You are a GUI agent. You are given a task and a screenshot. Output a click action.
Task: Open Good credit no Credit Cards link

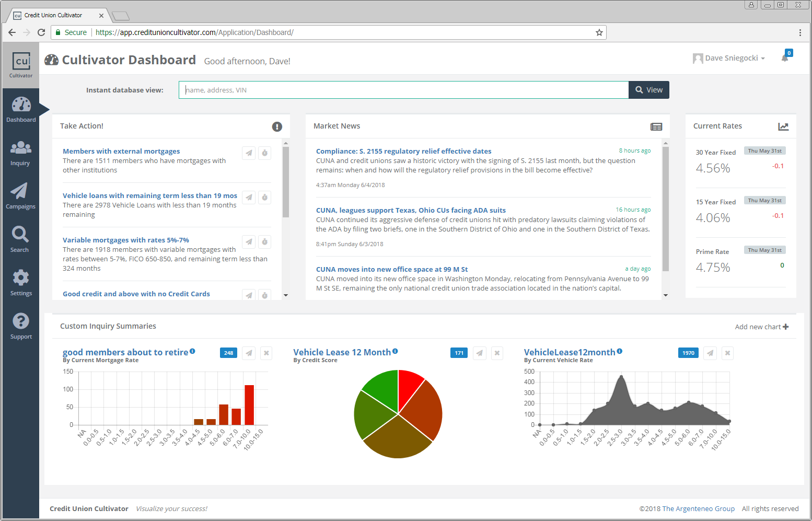tap(136, 294)
